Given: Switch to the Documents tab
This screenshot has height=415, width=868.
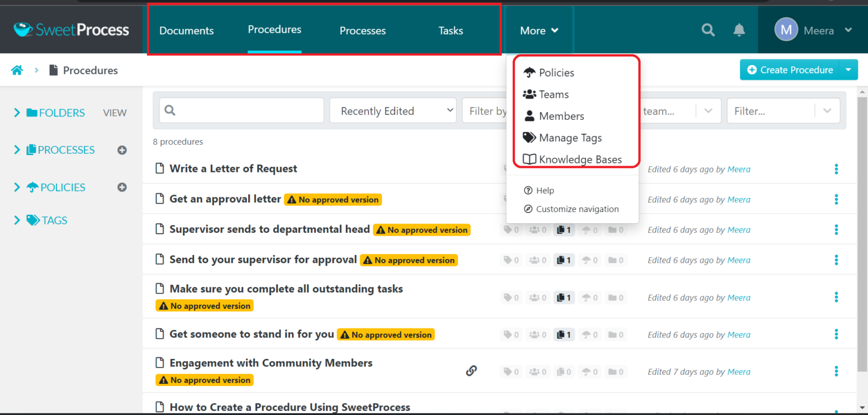Looking at the screenshot, I should [186, 31].
